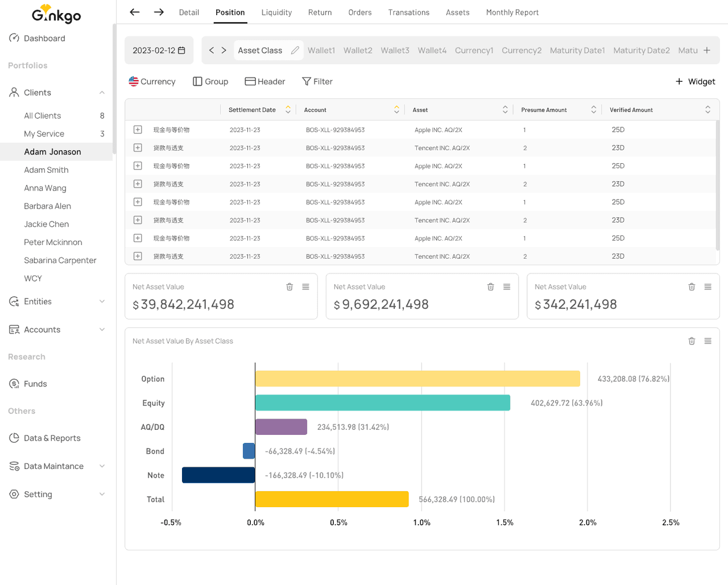728x585 pixels.
Task: Sort the table by Settlement Date
Action: [288, 110]
